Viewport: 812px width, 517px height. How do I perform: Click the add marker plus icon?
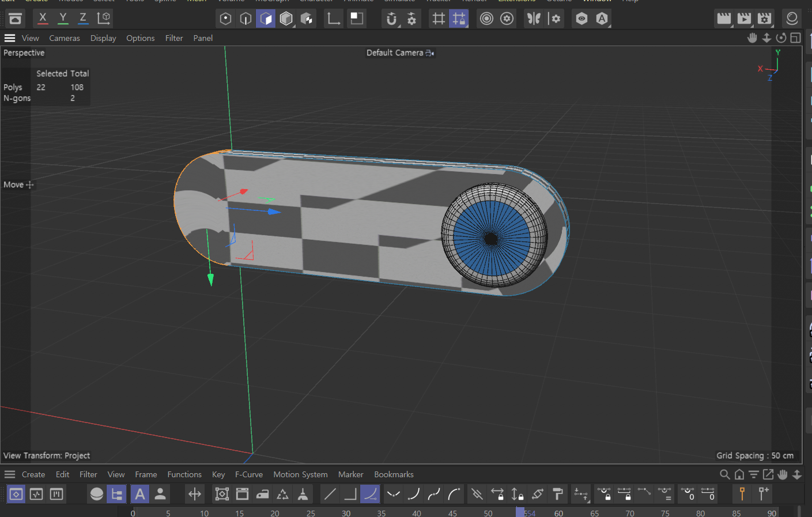click(x=763, y=494)
